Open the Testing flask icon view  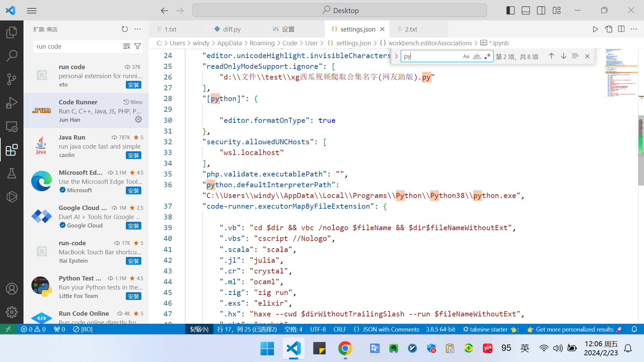tap(11, 173)
